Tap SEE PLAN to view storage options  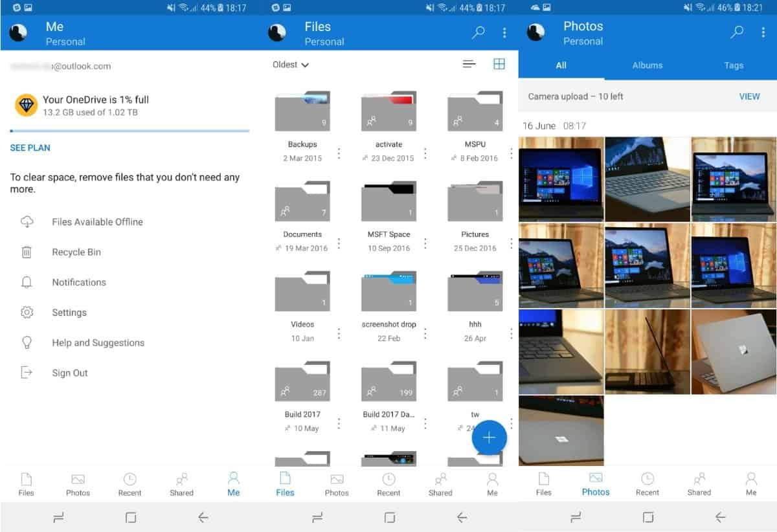tap(30, 148)
